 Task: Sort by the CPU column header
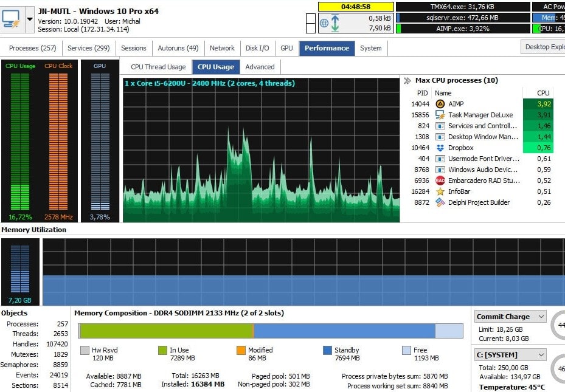click(x=542, y=93)
